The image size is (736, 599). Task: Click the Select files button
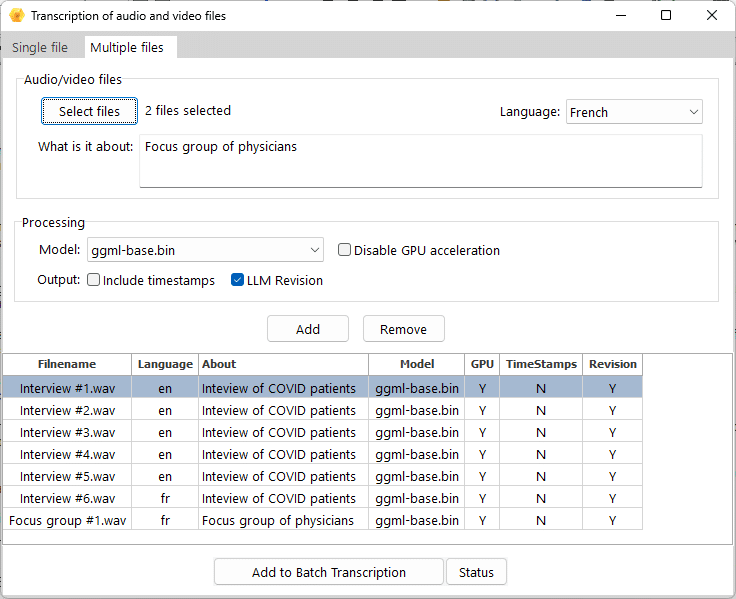point(89,111)
